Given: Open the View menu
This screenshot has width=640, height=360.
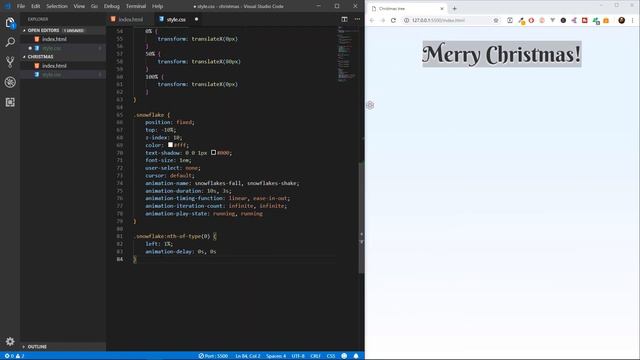Looking at the screenshot, I should 79,6.
